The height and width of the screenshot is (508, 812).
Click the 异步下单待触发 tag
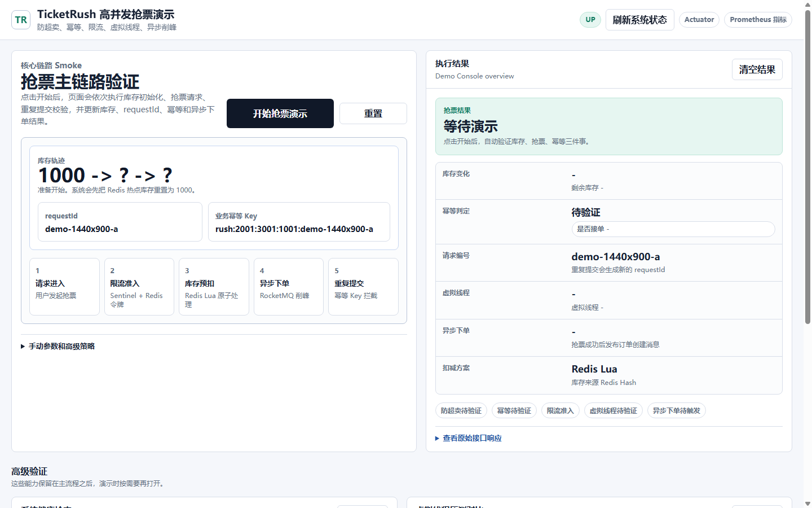[x=677, y=411]
